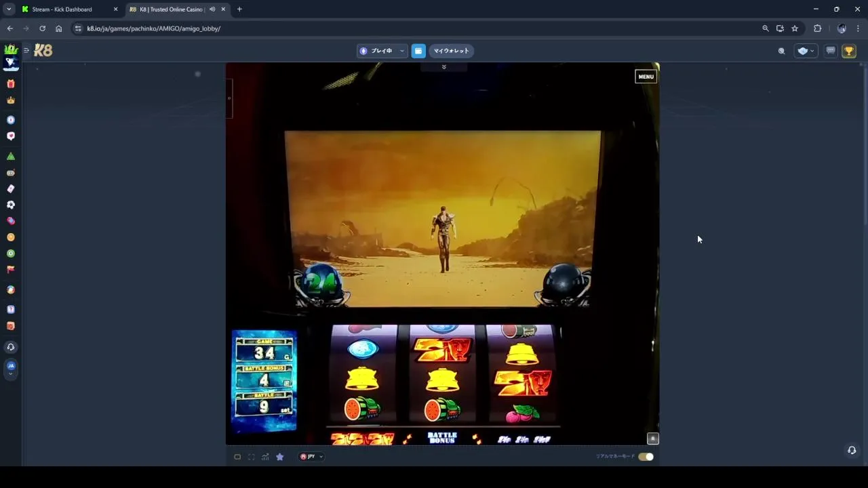Click the crown VIP icon in sidebar
Image resolution: width=868 pixels, height=488 pixels.
10,100
